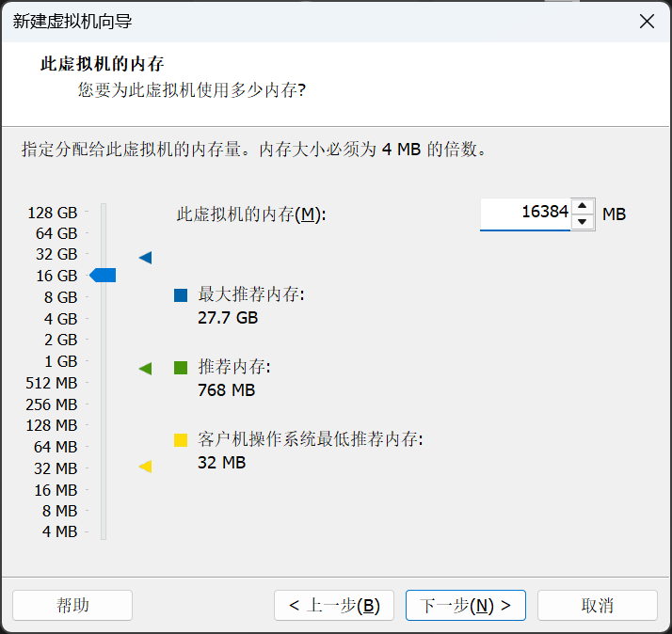
Task: Click the 最大推荐内存: label text
Action: [251, 294]
